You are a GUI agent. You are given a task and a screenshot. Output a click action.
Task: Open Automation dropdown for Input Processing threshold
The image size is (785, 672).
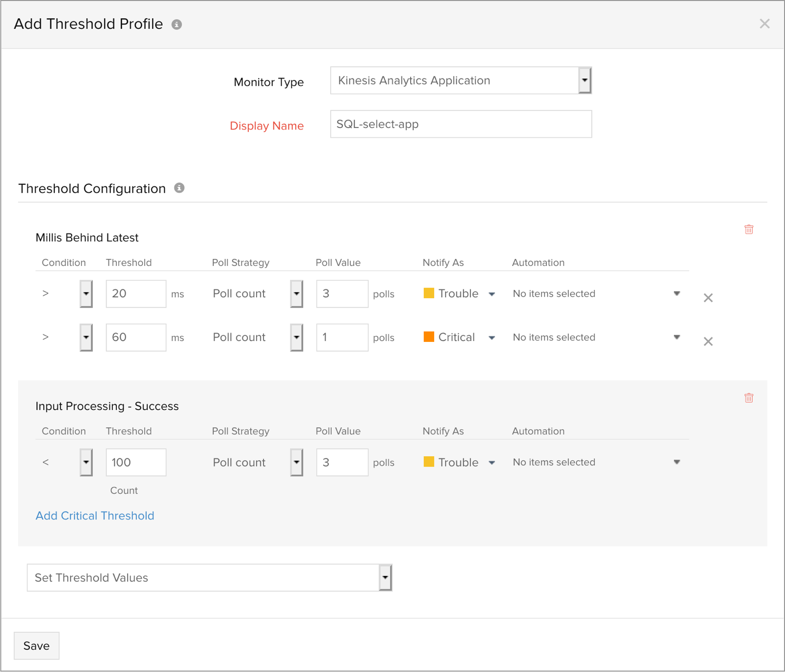coord(677,462)
